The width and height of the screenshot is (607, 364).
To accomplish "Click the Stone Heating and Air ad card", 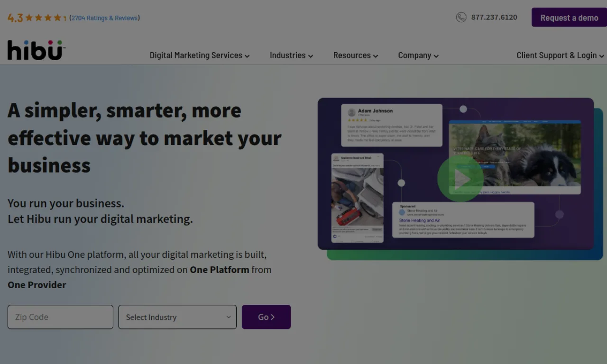I will (x=463, y=220).
